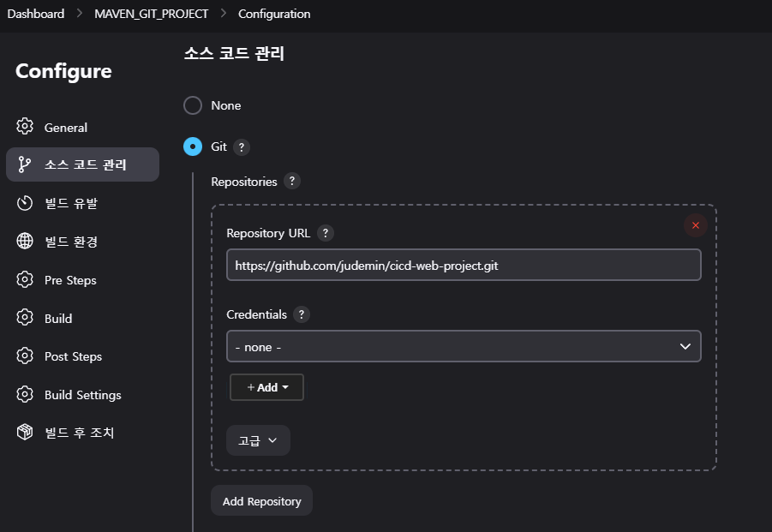This screenshot has height=532, width=772.
Task: Click the gear icon next to Pre Steps
Action: (25, 279)
